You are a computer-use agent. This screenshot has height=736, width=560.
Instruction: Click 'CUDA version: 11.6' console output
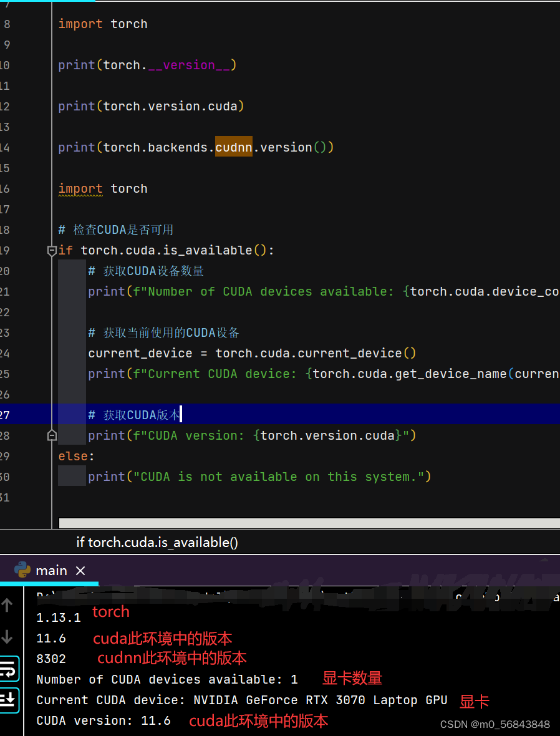104,721
